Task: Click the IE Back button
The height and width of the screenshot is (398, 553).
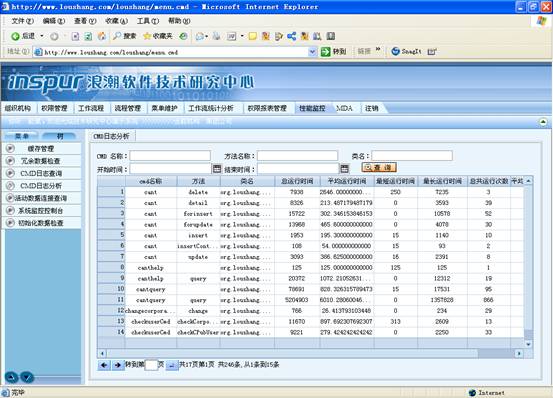Action: 23,36
